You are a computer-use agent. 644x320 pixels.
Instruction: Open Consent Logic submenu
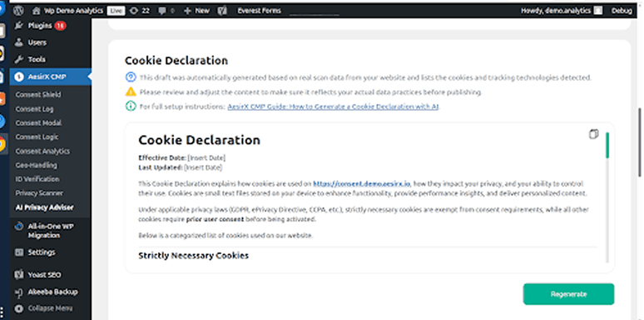point(37,137)
